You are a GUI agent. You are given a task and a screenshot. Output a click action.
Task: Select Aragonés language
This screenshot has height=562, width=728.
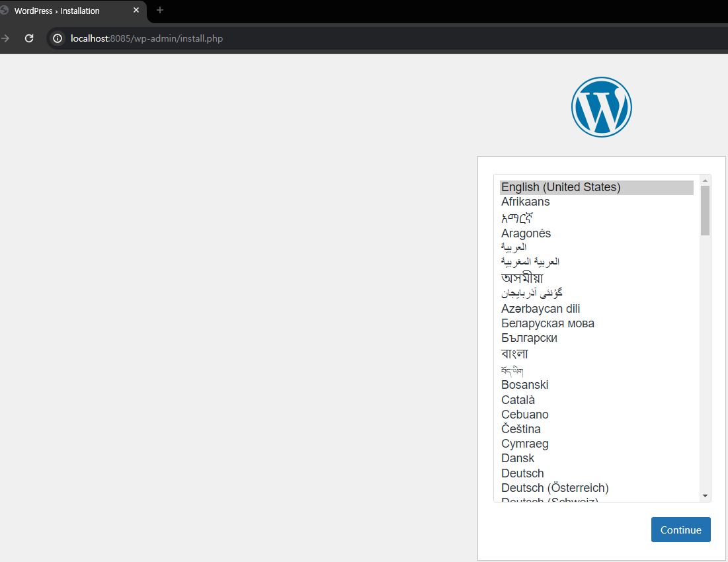(596, 233)
